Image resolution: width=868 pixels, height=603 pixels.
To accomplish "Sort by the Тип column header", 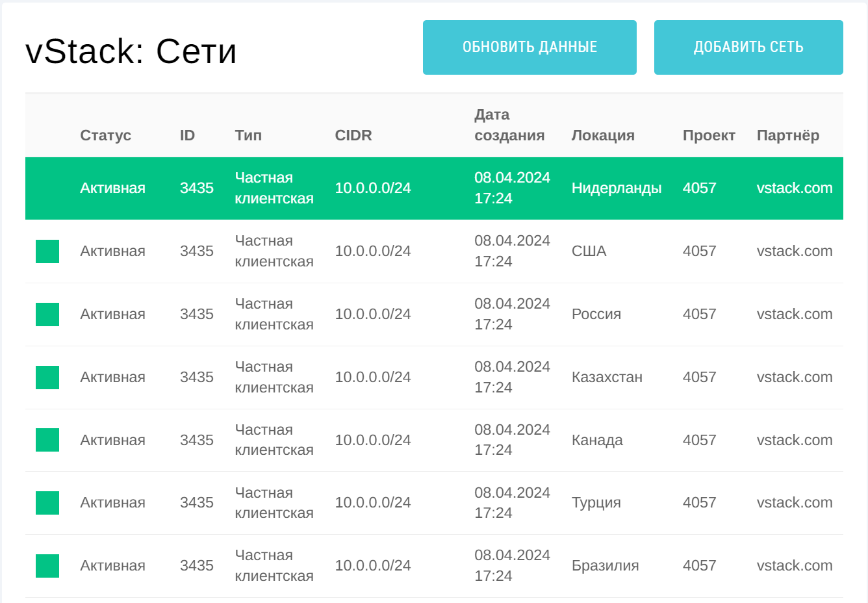I will click(248, 135).
